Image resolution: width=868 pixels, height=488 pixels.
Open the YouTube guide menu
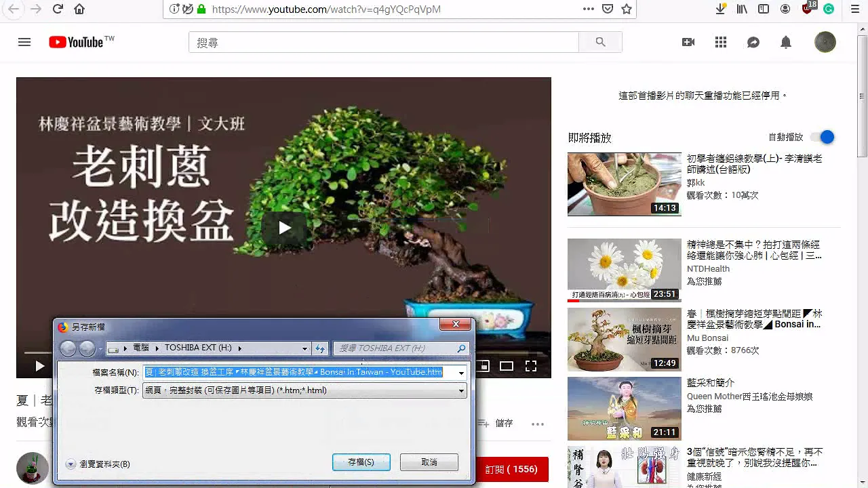[x=24, y=42]
